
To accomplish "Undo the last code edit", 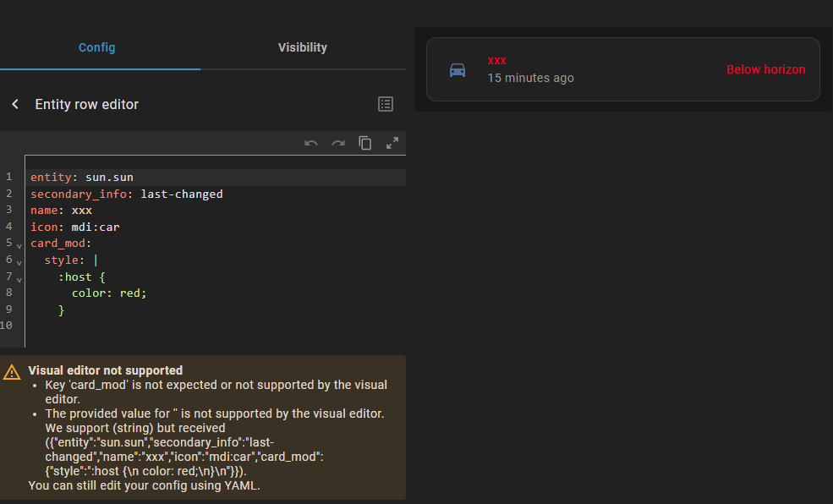I will [x=311, y=143].
